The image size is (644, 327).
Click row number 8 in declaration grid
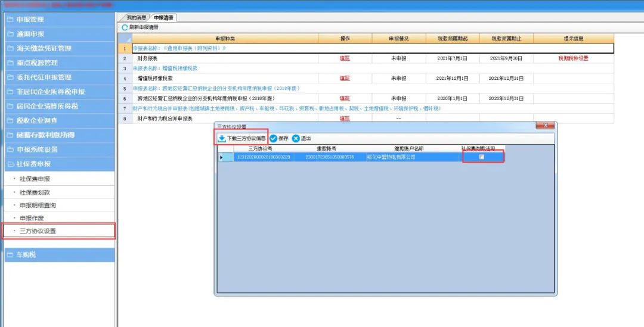pyautogui.click(x=125, y=119)
